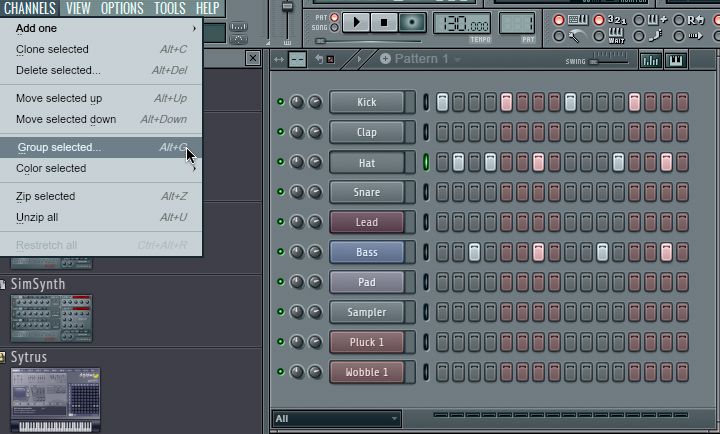This screenshot has height=434, width=720.
Task: Mute the Snare channel green LED
Action: click(281, 192)
